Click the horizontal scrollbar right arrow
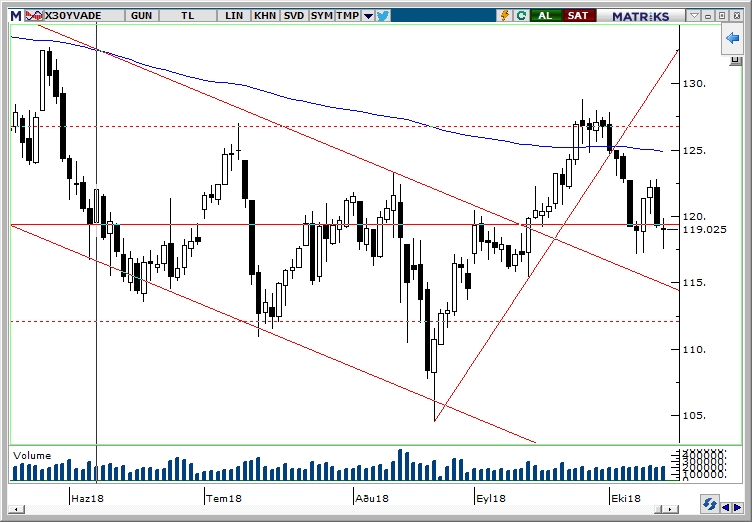Viewport: 752px width, 522px height. (x=672, y=509)
